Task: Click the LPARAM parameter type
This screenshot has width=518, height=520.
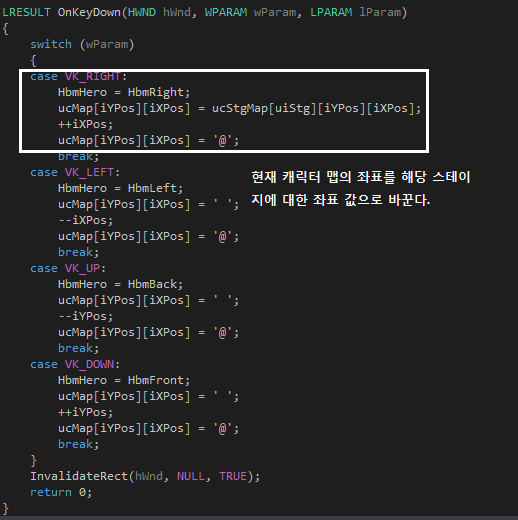Action: click(x=331, y=13)
